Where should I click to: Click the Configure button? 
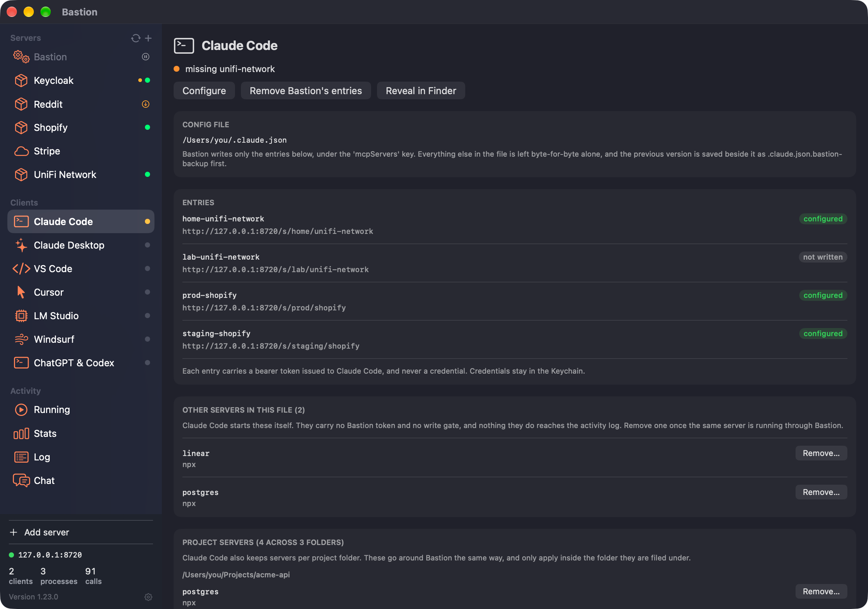click(x=204, y=91)
